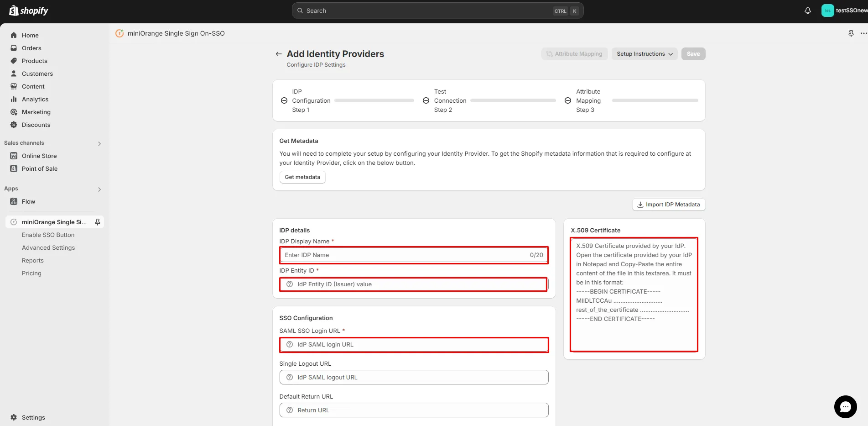Click the help icon in IDP Entity ID field

(x=290, y=284)
